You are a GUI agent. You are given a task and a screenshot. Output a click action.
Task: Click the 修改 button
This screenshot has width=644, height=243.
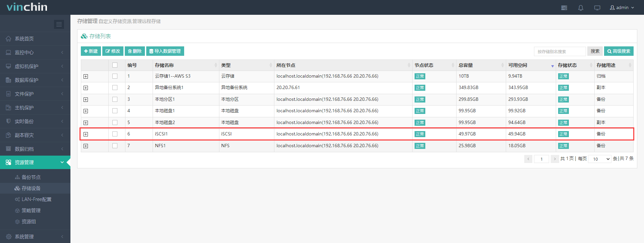(113, 51)
